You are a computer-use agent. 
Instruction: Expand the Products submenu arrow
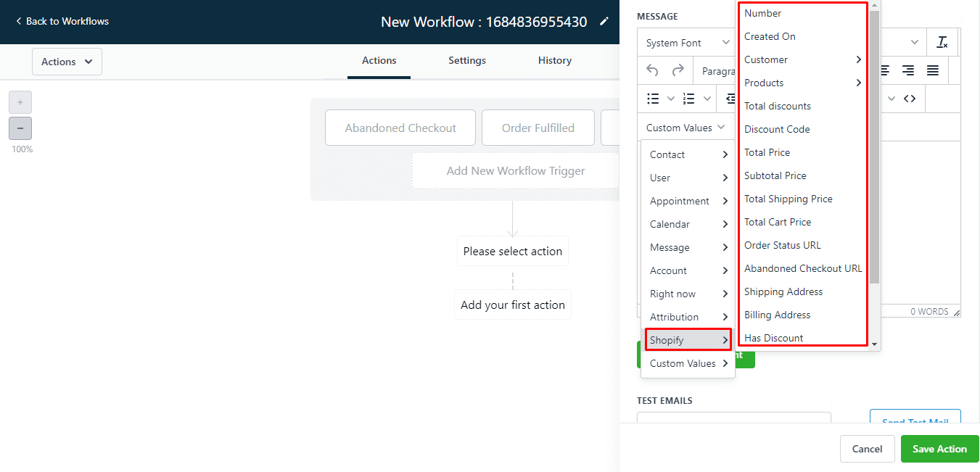click(x=858, y=83)
